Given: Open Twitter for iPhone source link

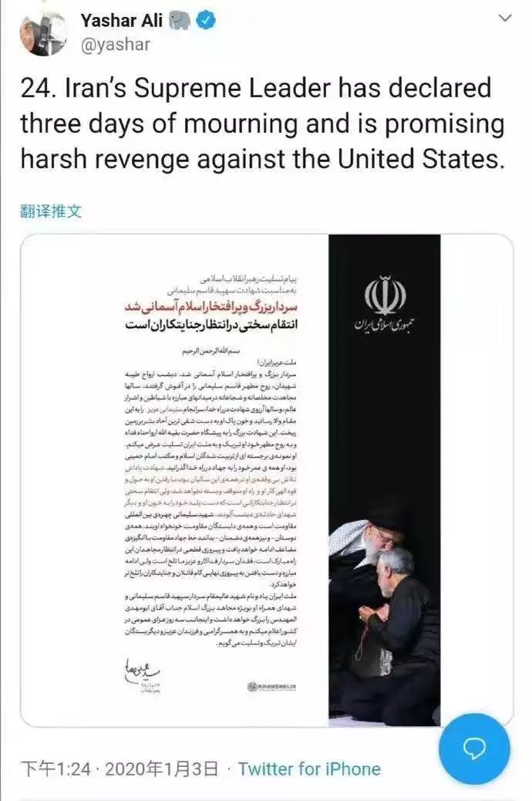Looking at the screenshot, I should tap(309, 769).
